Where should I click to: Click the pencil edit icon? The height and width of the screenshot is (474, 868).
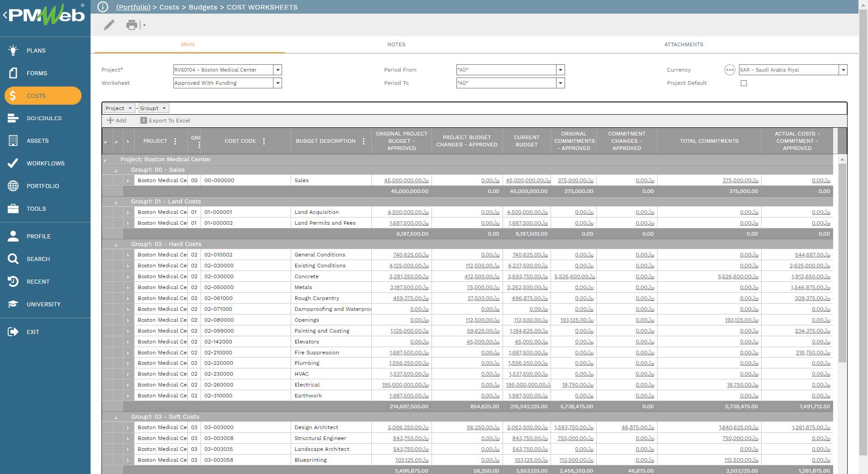pyautogui.click(x=109, y=25)
